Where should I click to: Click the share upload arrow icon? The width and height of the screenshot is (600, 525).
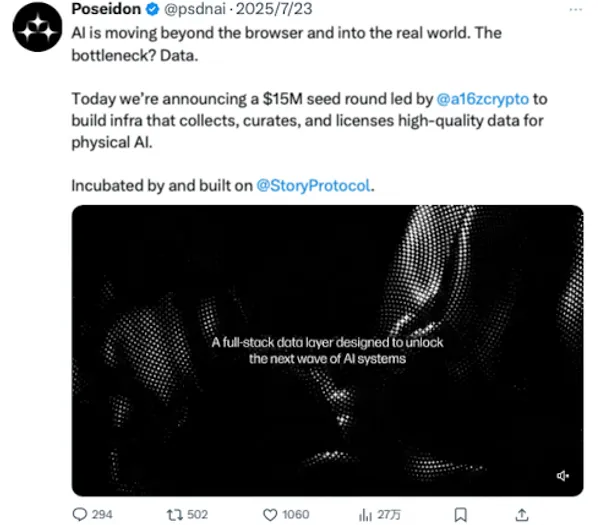pos(520,514)
